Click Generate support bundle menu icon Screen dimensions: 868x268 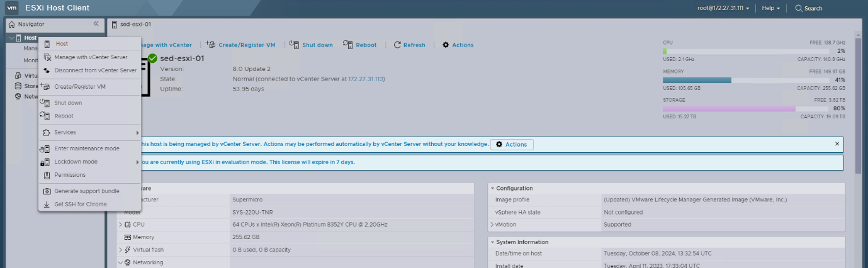pyautogui.click(x=47, y=191)
